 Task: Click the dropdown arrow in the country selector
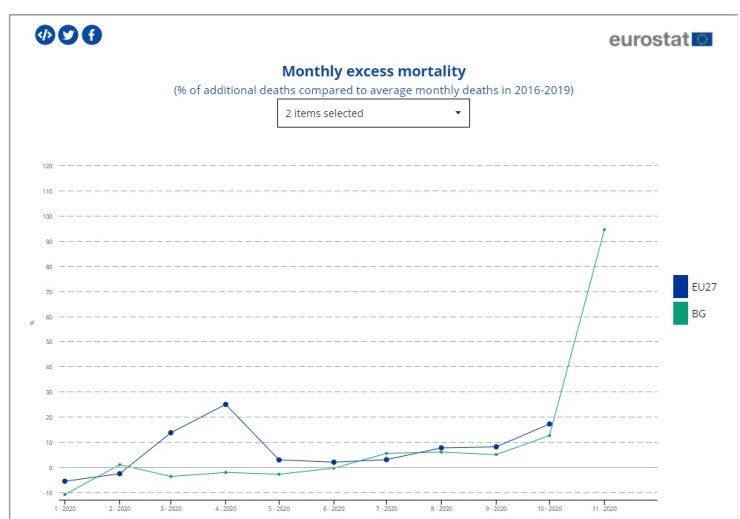point(458,113)
